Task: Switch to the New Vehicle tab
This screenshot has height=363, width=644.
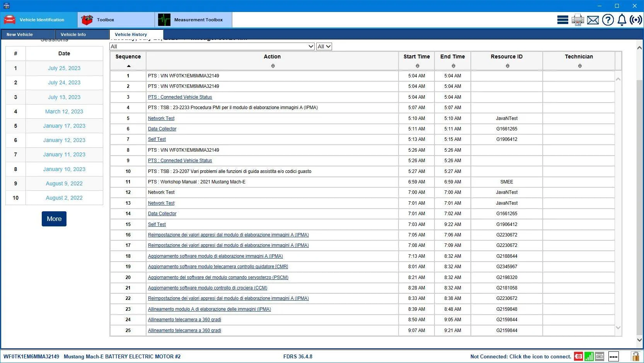Action: point(28,34)
